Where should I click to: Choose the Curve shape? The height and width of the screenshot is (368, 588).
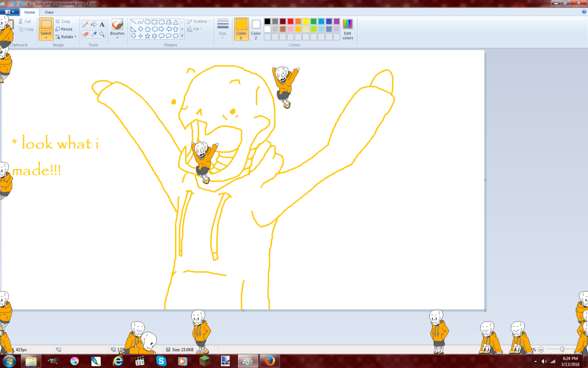(x=141, y=22)
